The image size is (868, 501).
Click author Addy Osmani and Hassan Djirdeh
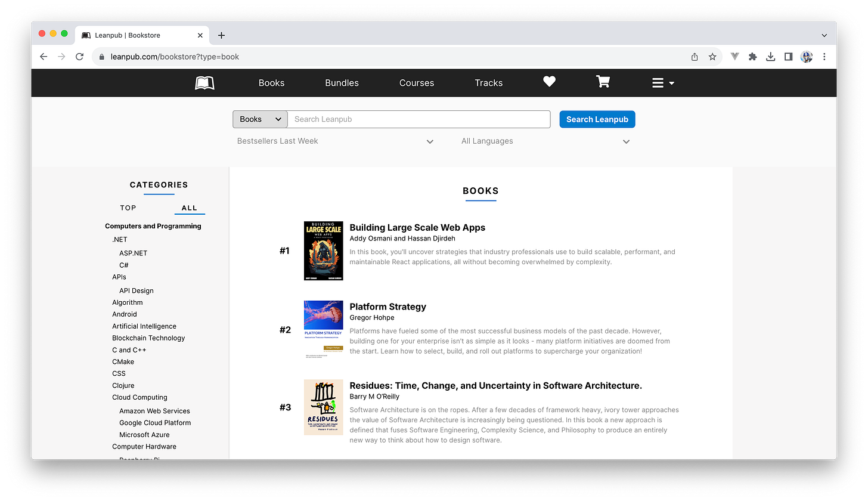click(x=402, y=239)
